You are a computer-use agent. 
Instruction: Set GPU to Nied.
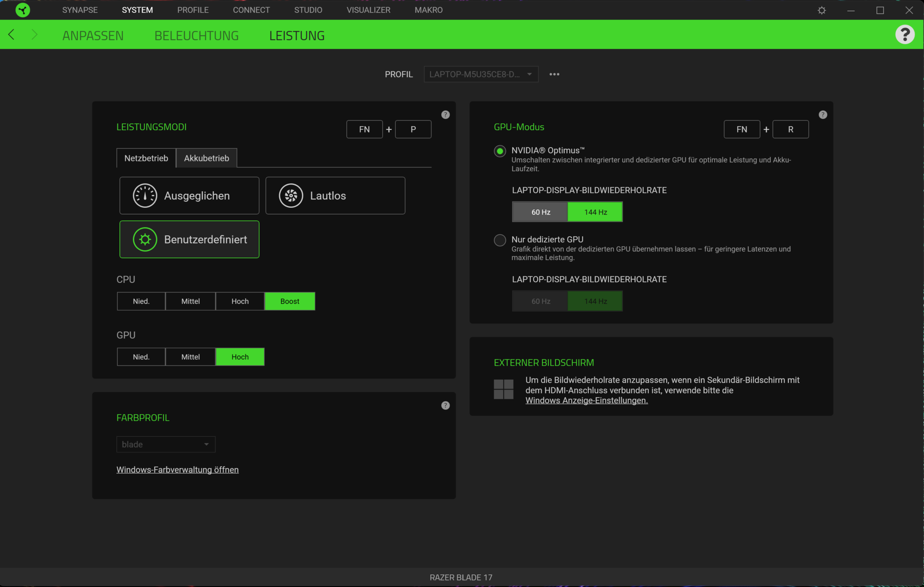coord(141,357)
